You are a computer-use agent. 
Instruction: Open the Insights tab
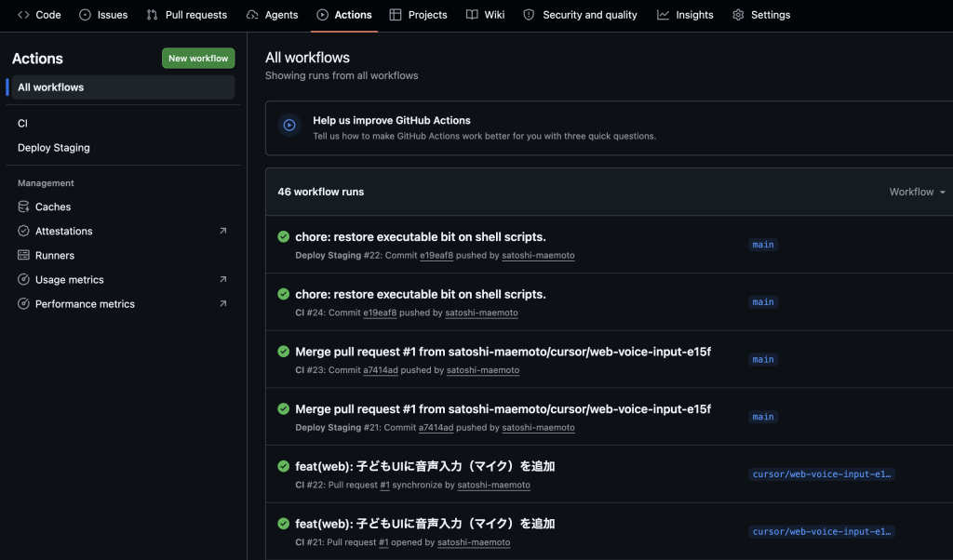pos(685,15)
